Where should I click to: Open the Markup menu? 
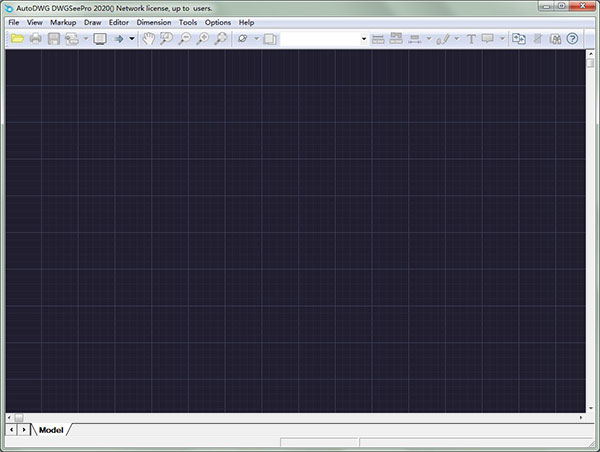tap(63, 22)
